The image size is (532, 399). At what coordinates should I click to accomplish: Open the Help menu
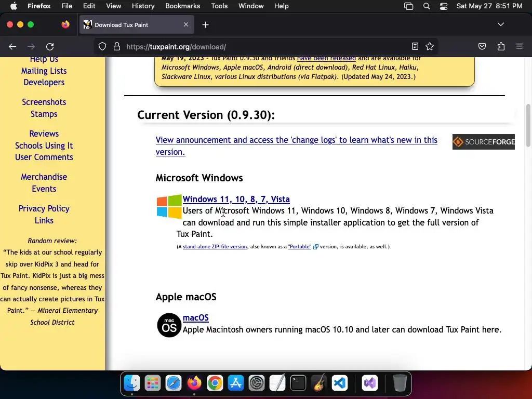click(281, 6)
